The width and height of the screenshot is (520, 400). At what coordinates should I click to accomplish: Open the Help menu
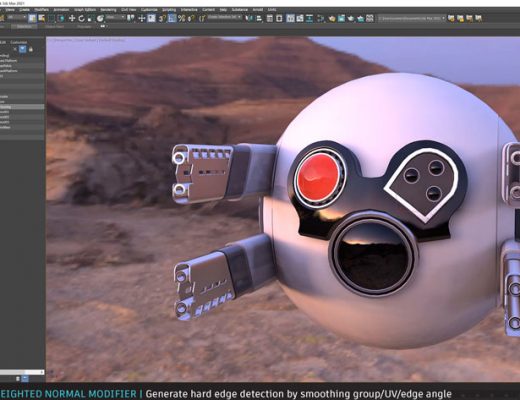(223, 10)
